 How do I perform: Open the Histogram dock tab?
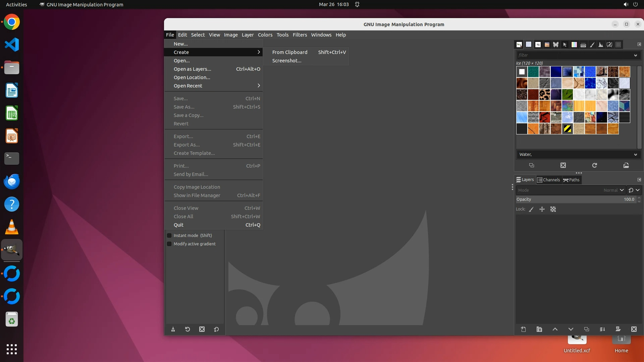(x=601, y=45)
